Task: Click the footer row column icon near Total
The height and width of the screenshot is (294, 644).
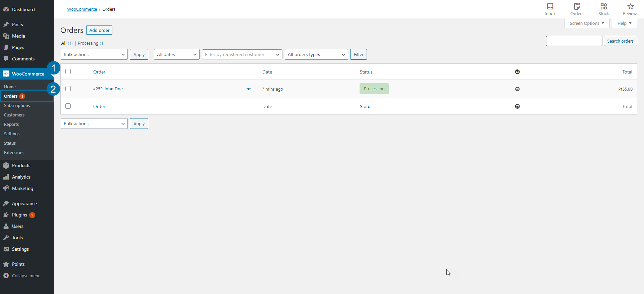Action: [x=518, y=106]
